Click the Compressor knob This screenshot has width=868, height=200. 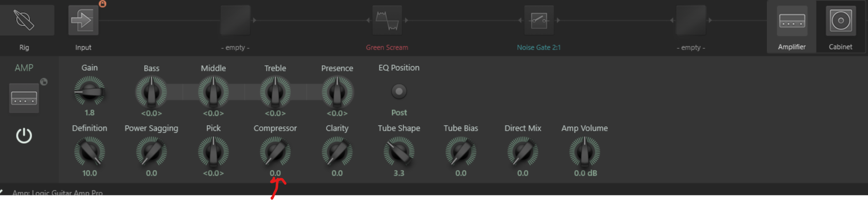(275, 152)
